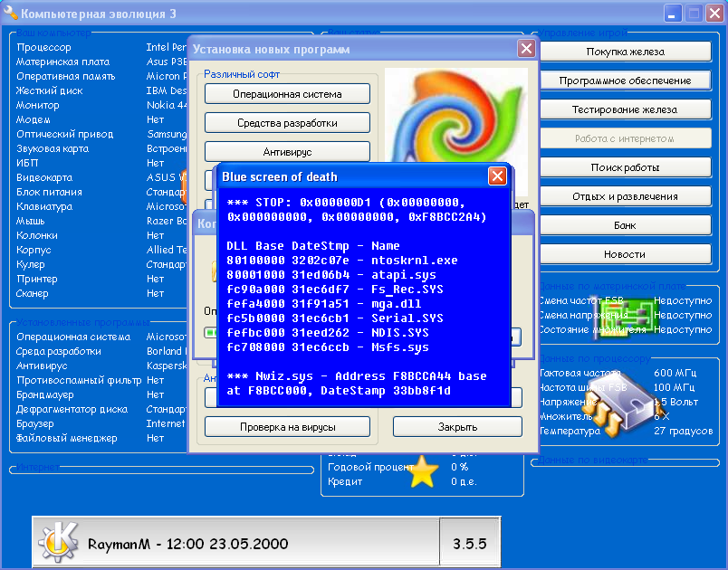Click the Файловый менеджер label
This screenshot has height=570, width=728.
click(66, 438)
